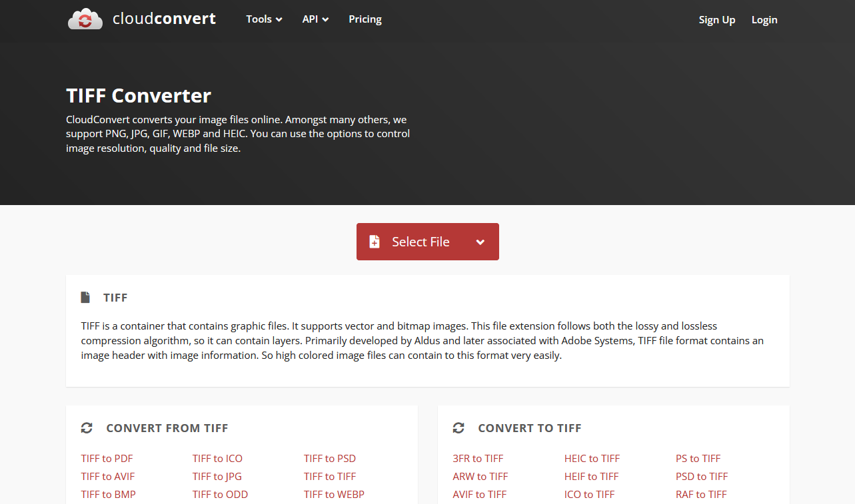Click the file icon beside the TIFF heading
Viewport: 855px width, 504px height.
pos(85,297)
